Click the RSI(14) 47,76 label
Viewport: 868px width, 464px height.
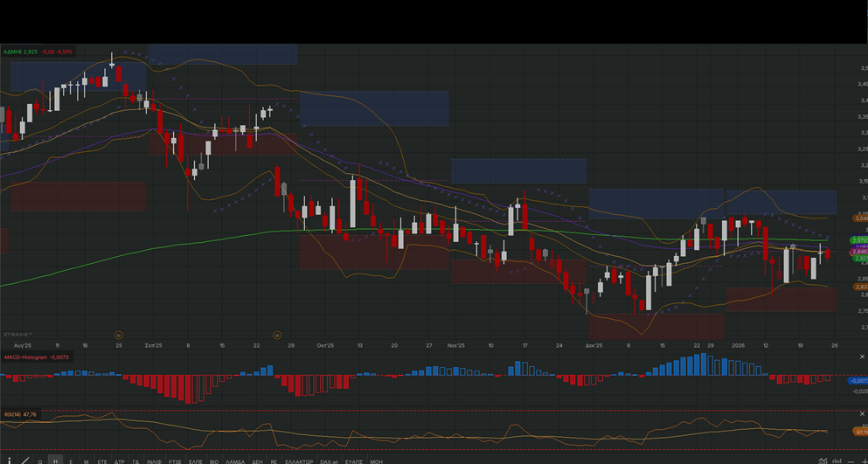coord(20,414)
